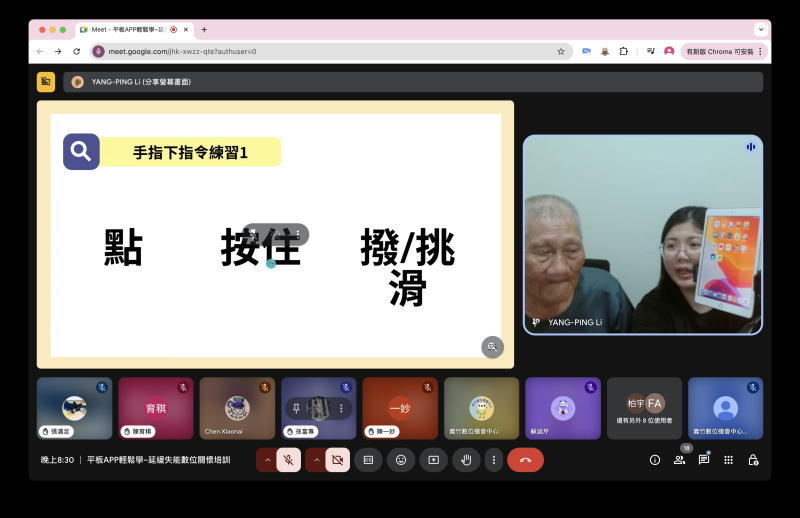Image resolution: width=800 pixels, height=518 pixels.
Task: Click the camera in-use indicator icon
Action: [586, 52]
